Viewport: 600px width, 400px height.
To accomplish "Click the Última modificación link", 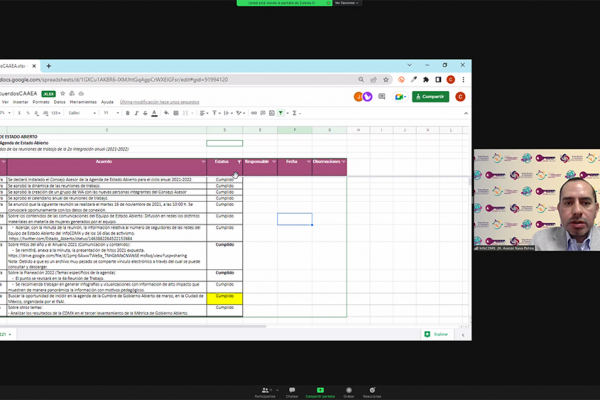I will point(160,102).
